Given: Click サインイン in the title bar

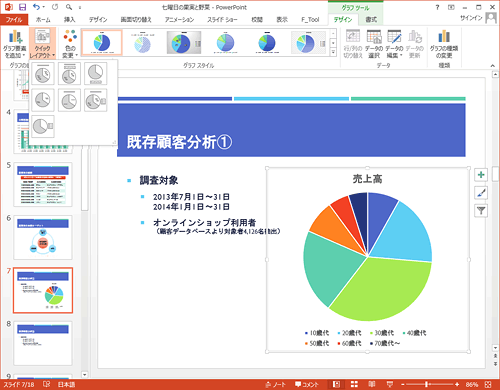Looking at the screenshot, I should [471, 18].
